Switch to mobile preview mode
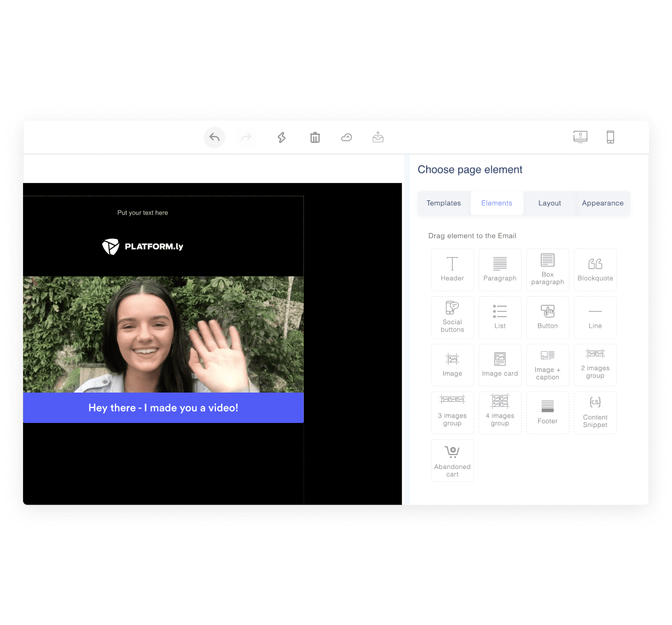 point(610,137)
